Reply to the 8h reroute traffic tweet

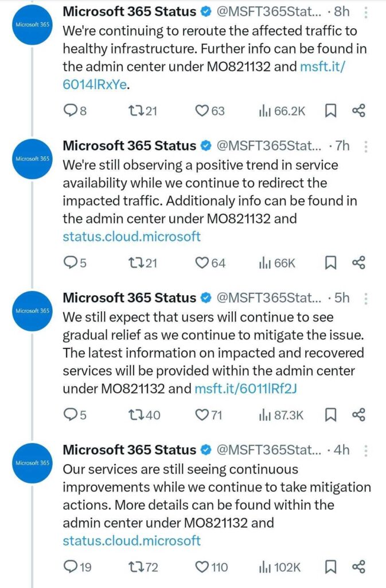coord(69,111)
